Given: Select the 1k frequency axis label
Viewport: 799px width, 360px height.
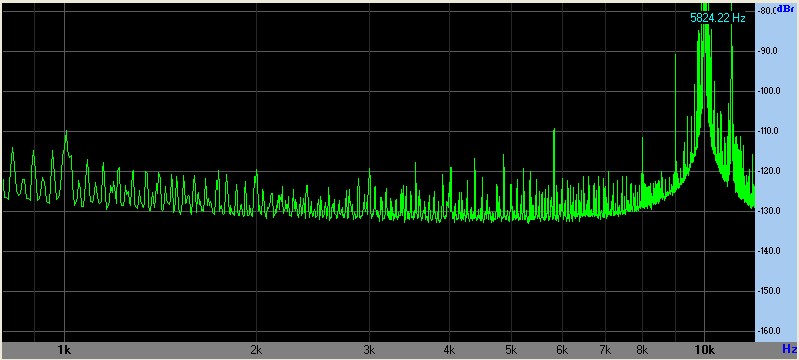Looking at the screenshot, I should 64,350.
